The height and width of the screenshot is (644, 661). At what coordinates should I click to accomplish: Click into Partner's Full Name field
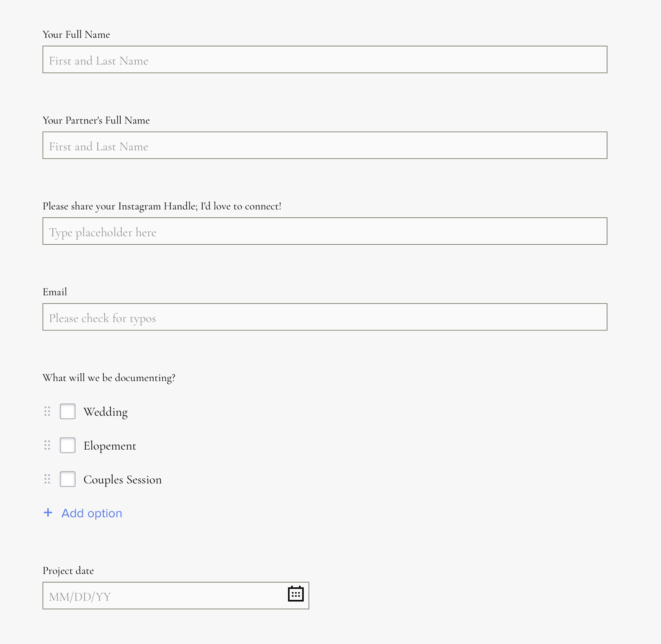pos(325,145)
